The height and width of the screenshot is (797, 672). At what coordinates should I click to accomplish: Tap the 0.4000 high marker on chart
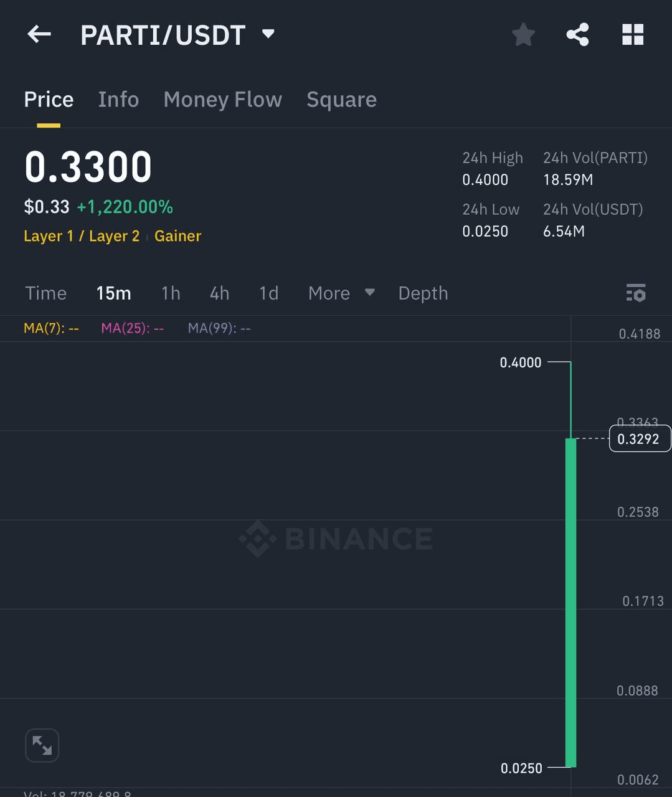coord(521,362)
